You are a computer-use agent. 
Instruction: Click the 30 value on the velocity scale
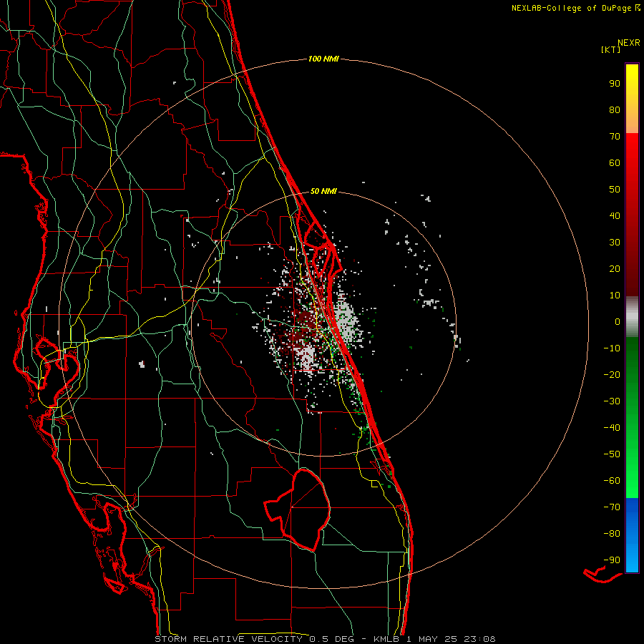(x=615, y=243)
